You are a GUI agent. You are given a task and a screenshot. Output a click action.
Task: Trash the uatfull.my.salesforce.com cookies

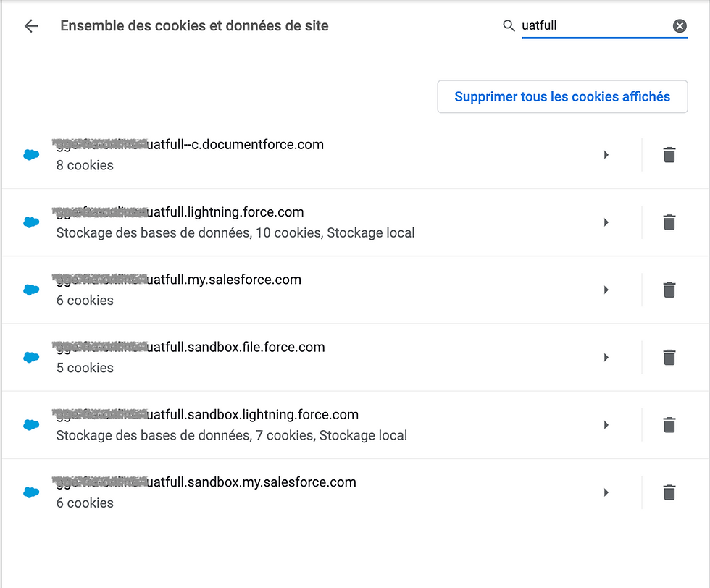[669, 290]
